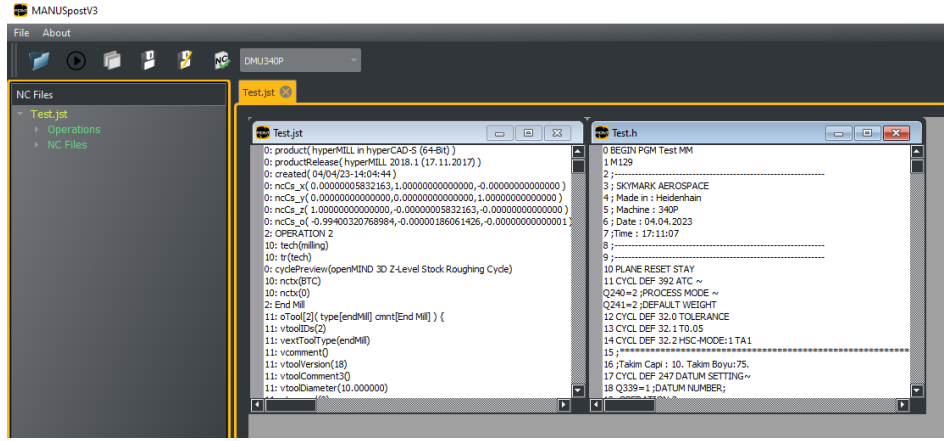Click the '2: End Mill' line

point(284,305)
